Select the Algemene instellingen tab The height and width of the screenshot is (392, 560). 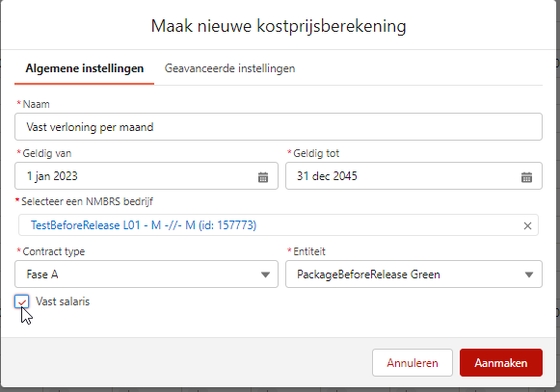84,68
